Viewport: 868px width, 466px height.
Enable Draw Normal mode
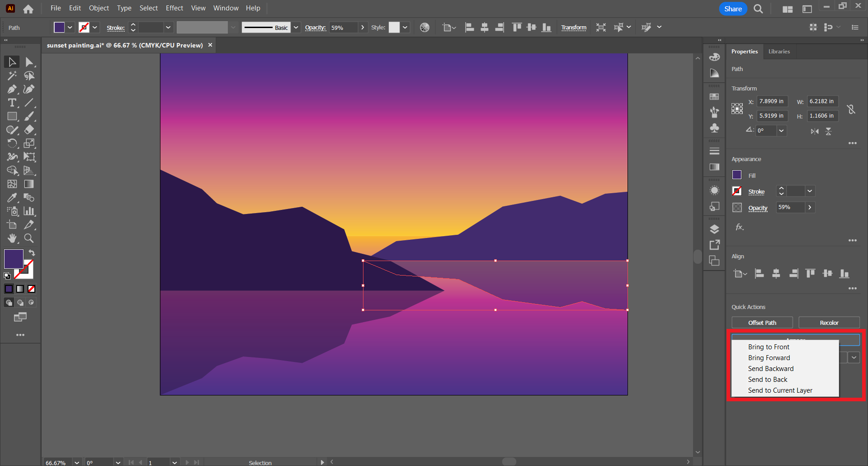9,303
